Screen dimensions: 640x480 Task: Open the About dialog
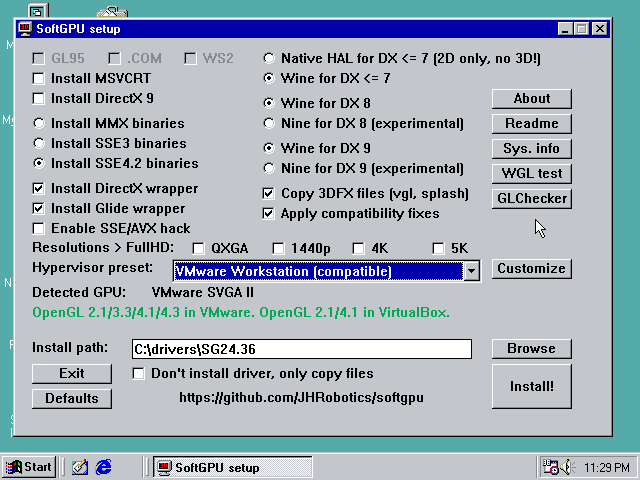[x=531, y=98]
